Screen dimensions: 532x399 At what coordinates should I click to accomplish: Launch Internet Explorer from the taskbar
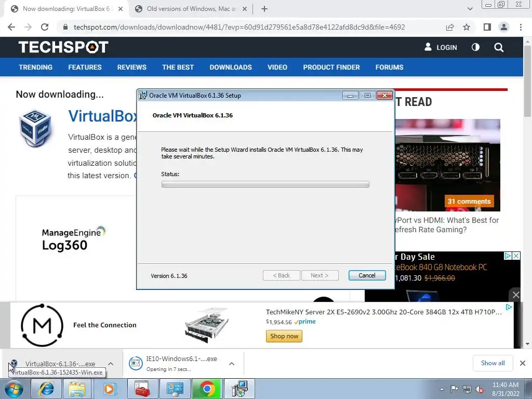point(46,389)
